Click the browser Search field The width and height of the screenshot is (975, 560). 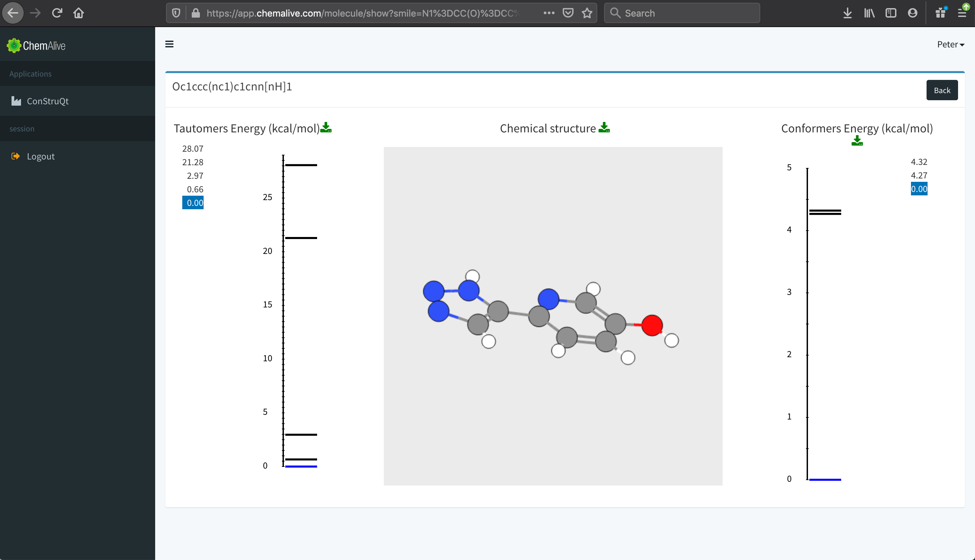[x=682, y=13]
